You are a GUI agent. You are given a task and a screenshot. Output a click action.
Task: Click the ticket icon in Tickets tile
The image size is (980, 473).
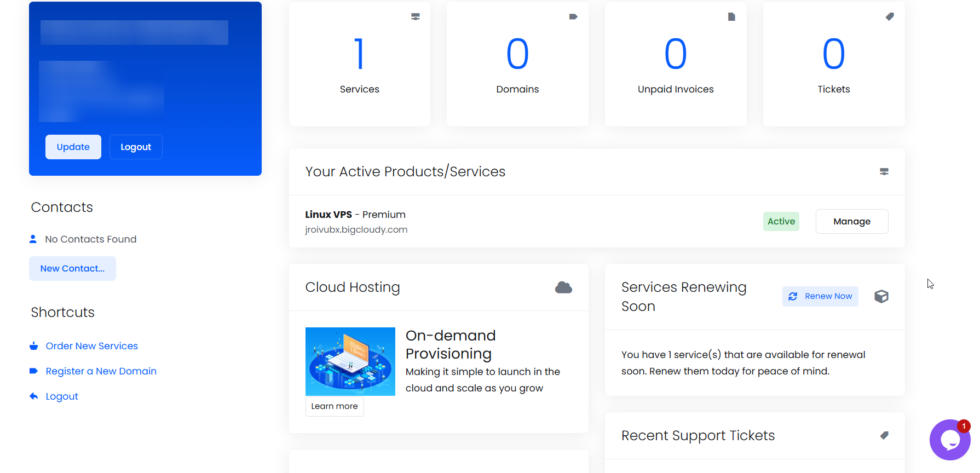point(890,17)
